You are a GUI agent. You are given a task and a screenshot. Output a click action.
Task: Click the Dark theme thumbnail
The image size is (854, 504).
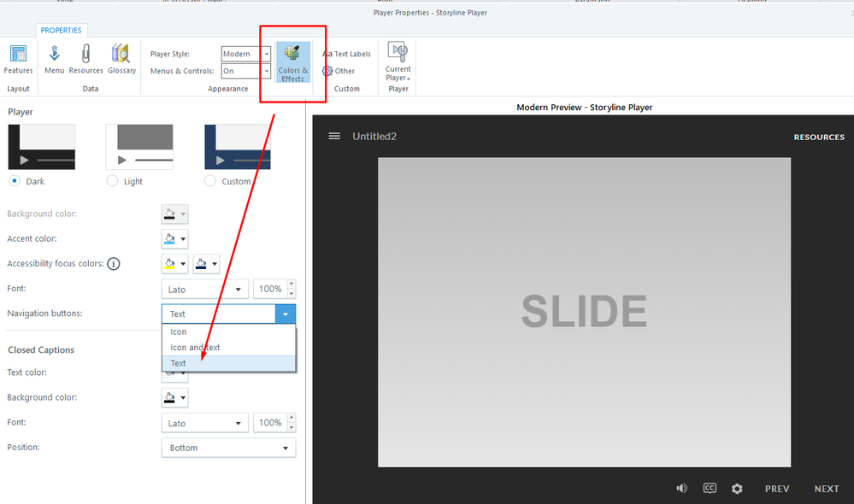click(x=41, y=147)
